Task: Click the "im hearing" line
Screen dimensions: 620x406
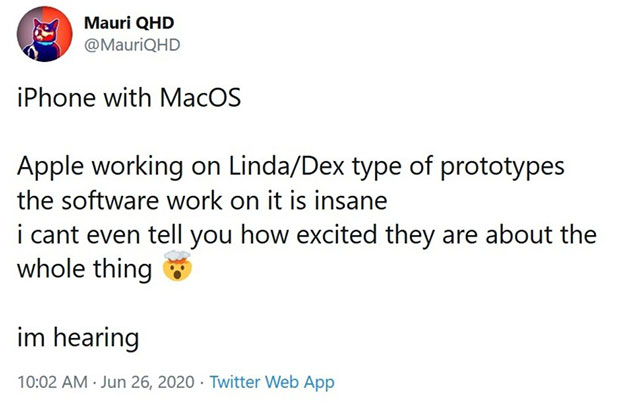Action: [x=77, y=337]
